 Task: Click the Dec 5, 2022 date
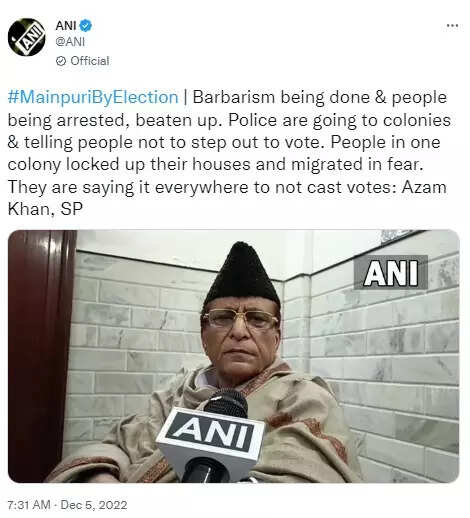click(94, 504)
